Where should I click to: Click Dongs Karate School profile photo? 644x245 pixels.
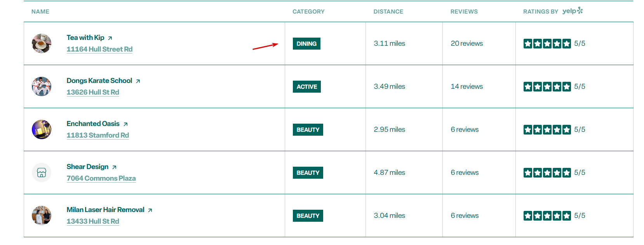point(42,86)
